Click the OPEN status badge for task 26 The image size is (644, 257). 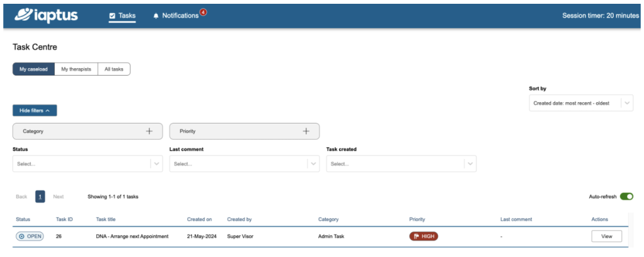point(30,236)
